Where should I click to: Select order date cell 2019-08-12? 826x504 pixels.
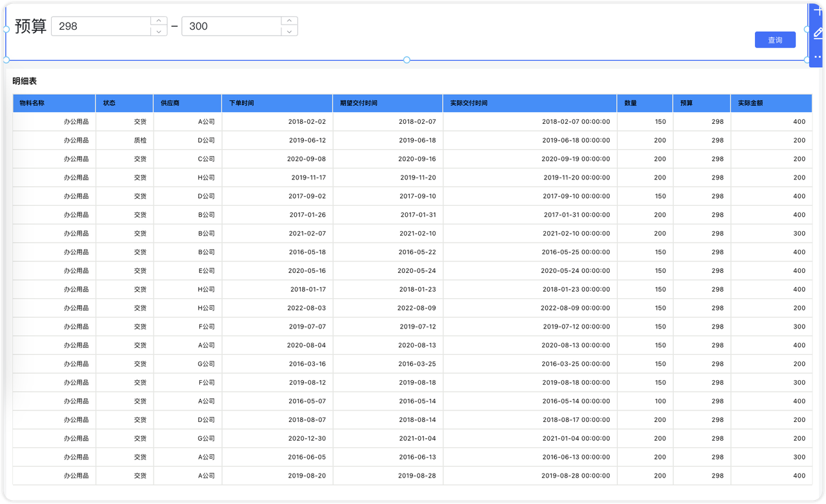(277, 383)
